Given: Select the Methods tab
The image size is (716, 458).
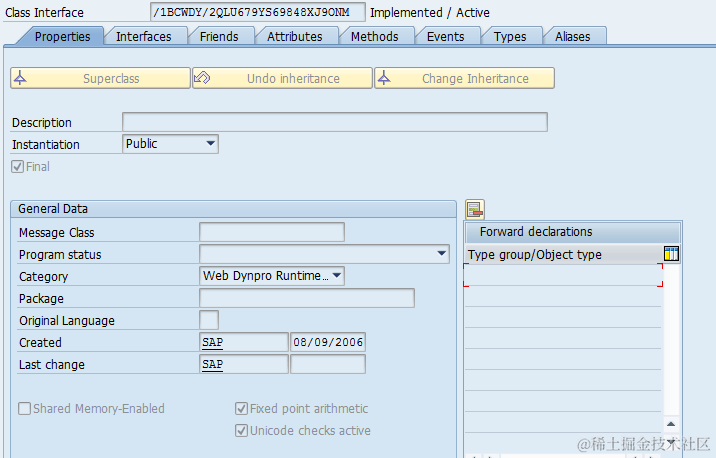Looking at the screenshot, I should (x=374, y=37).
